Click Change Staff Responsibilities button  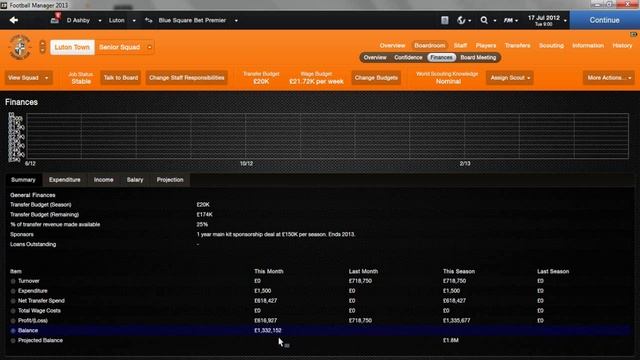coord(187,78)
